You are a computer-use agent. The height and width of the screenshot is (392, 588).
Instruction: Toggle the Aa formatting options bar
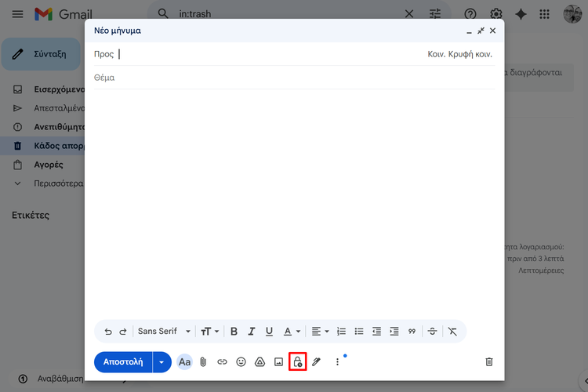pyautogui.click(x=184, y=362)
